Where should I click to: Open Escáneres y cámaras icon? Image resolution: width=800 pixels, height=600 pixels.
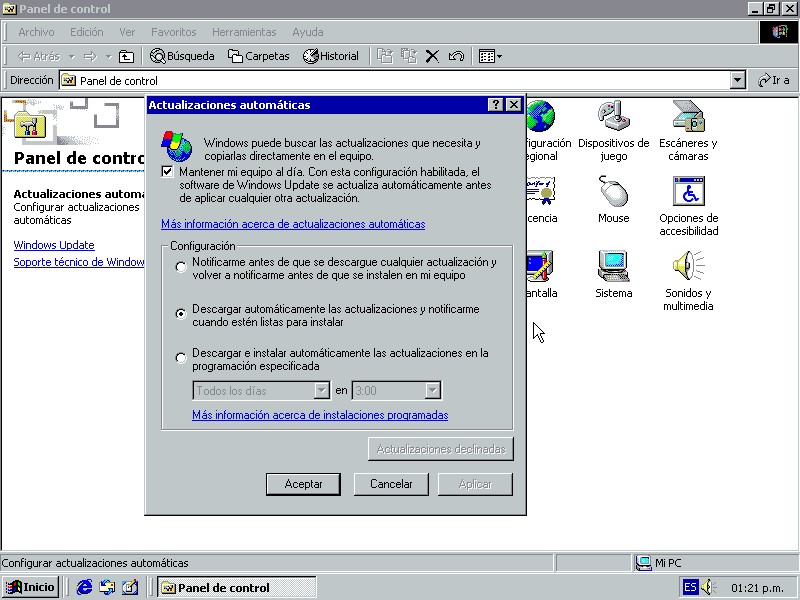(x=688, y=131)
